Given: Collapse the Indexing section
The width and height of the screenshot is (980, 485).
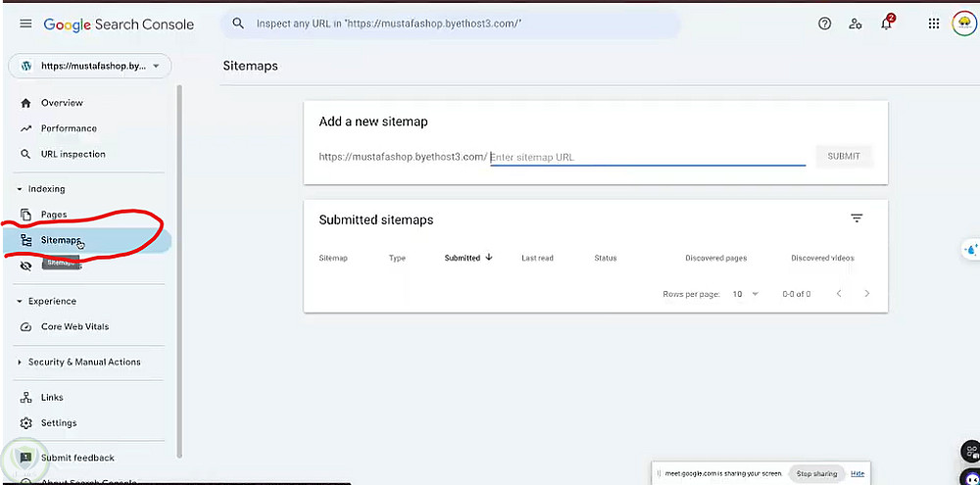Looking at the screenshot, I should pos(19,189).
